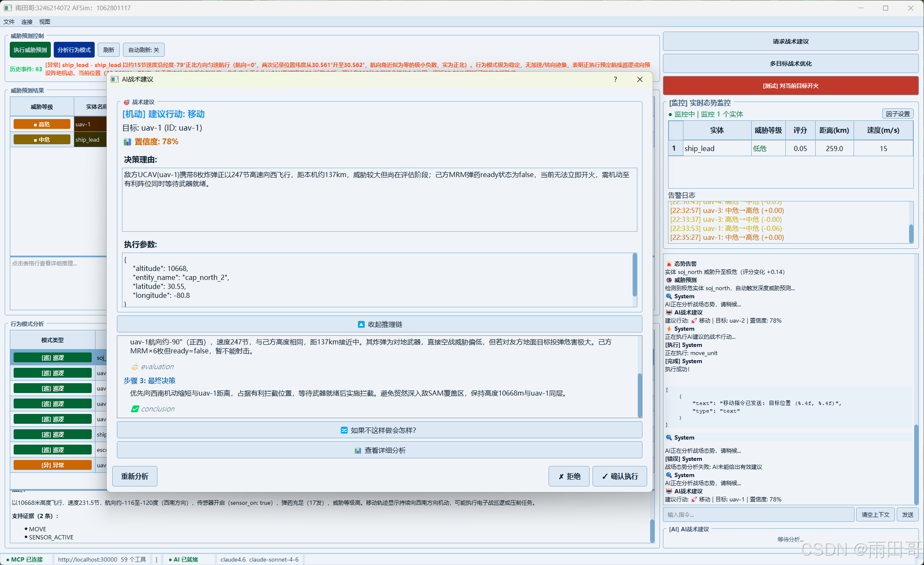Image resolution: width=924 pixels, height=565 pixels.
Task: Click the confidence bar chart icon
Action: click(x=127, y=142)
